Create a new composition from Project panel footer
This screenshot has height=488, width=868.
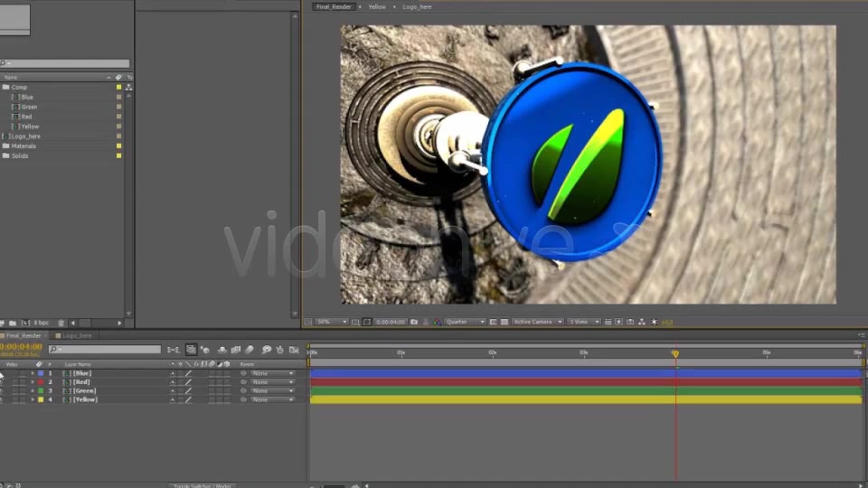click(25, 323)
